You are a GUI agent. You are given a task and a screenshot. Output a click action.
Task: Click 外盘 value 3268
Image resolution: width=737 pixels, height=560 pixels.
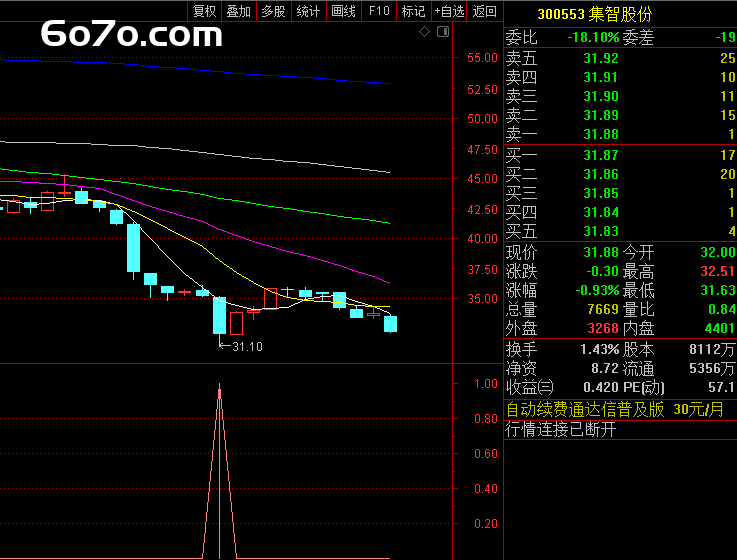click(603, 328)
